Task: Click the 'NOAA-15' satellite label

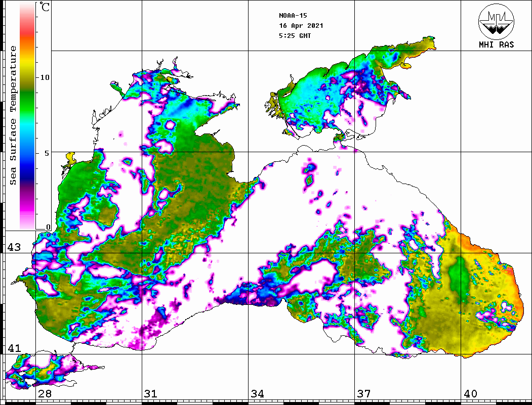Action: point(293,16)
